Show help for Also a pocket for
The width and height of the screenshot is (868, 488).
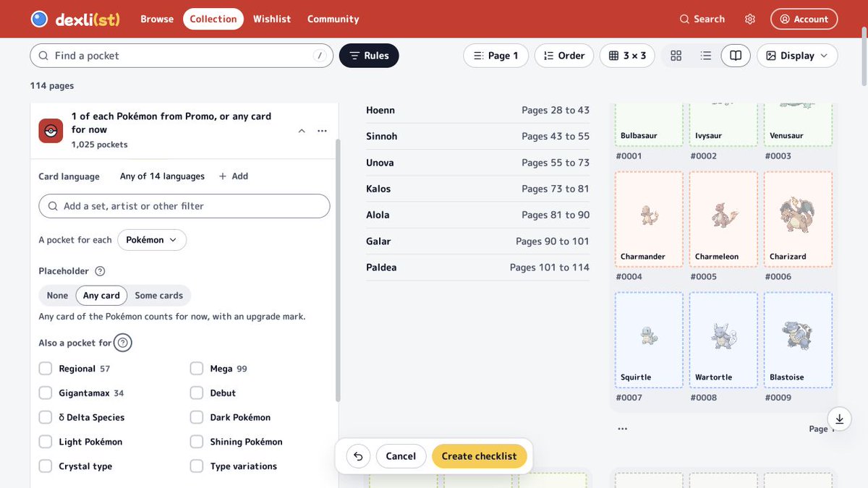pos(123,343)
